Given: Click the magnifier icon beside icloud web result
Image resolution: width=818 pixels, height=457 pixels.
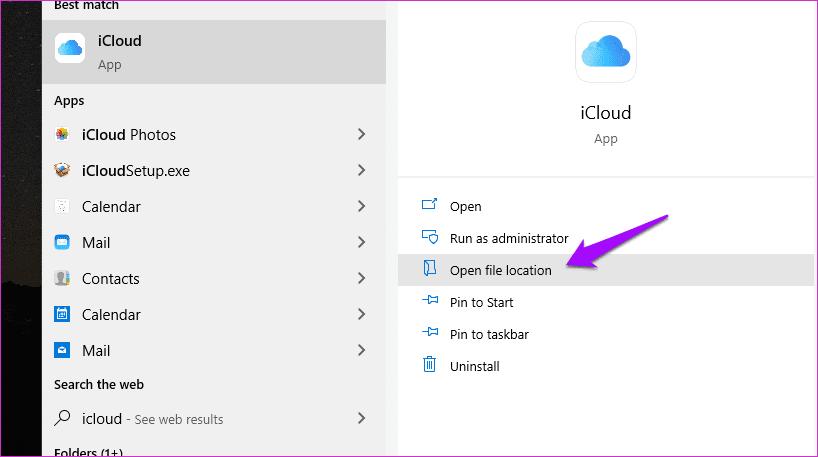Looking at the screenshot, I should coord(62,418).
